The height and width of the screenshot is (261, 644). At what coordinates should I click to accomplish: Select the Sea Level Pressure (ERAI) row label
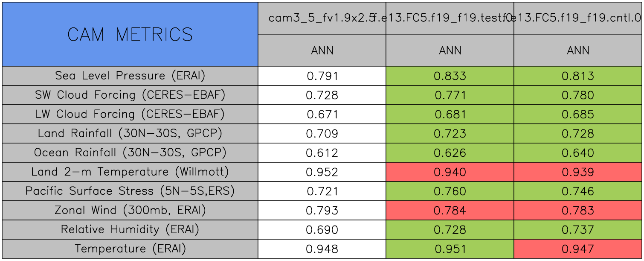tap(130, 76)
